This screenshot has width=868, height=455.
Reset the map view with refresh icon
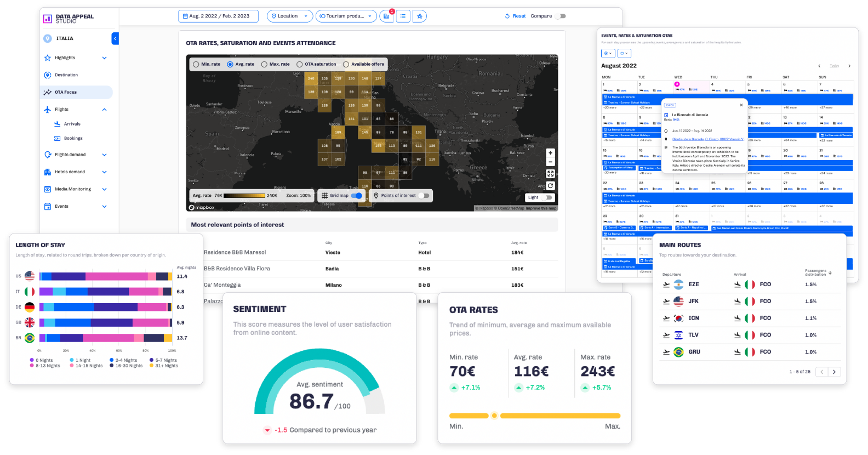tap(550, 186)
